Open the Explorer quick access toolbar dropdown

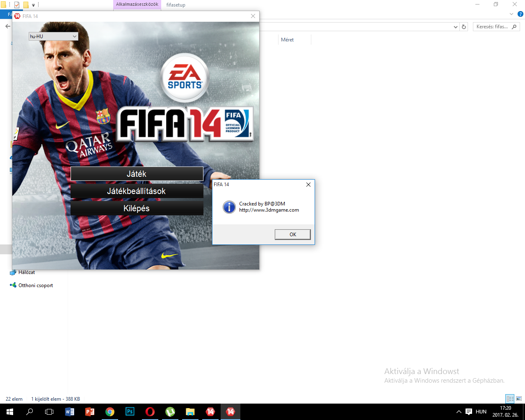[x=34, y=5]
